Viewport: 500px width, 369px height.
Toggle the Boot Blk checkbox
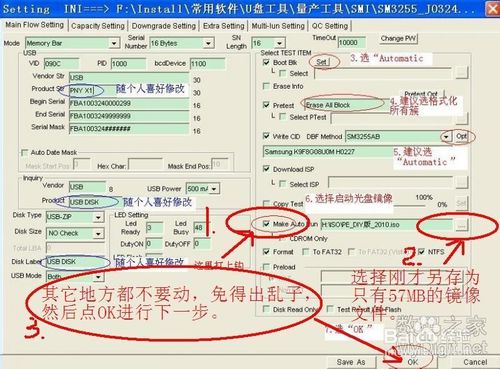(x=266, y=63)
